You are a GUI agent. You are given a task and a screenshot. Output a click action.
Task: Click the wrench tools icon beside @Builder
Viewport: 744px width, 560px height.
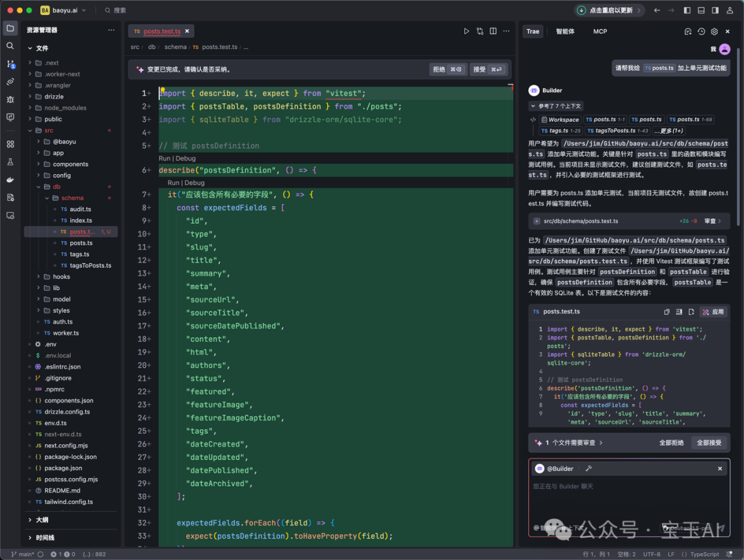click(588, 468)
